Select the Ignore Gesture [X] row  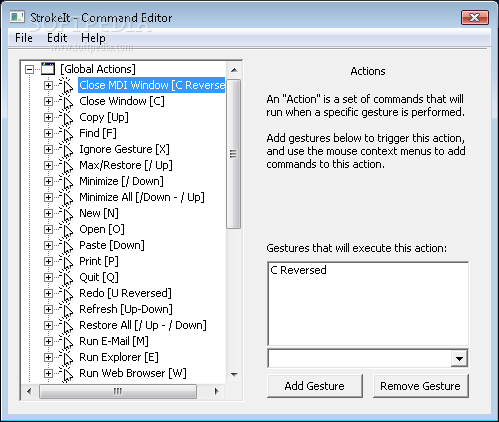click(124, 149)
